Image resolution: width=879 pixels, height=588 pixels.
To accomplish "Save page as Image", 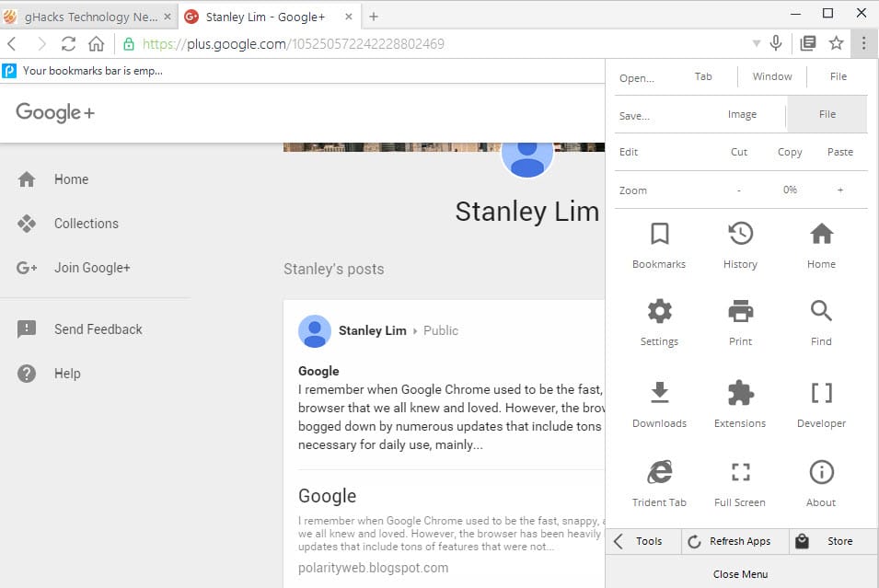I will (x=742, y=114).
